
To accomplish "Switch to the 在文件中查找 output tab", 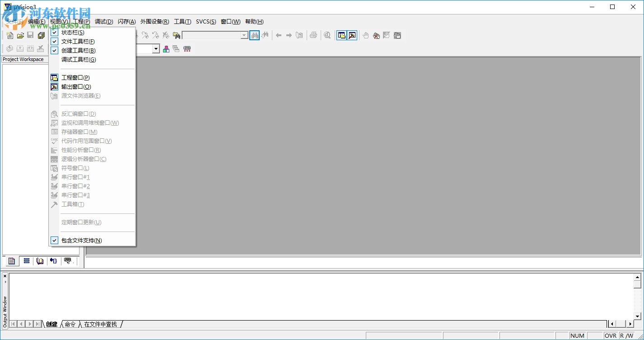I will [100, 324].
